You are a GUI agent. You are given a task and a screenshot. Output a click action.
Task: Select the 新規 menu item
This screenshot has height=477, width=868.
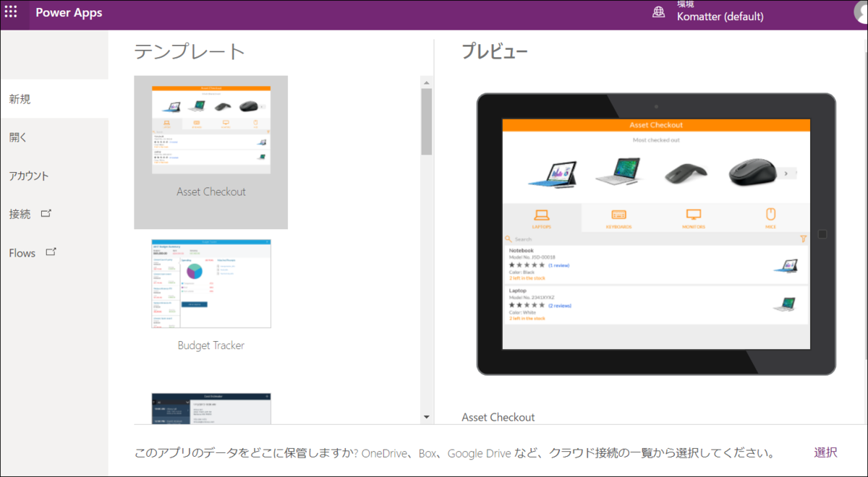coord(54,99)
